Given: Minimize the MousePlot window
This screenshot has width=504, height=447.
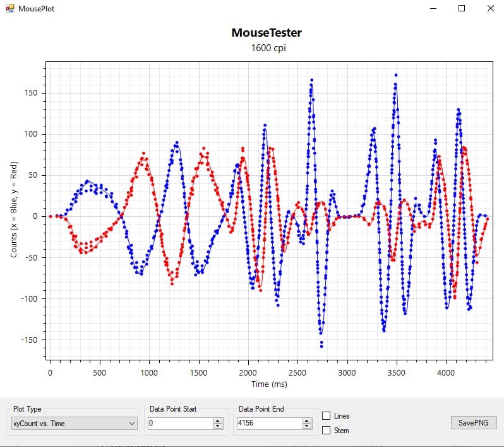Looking at the screenshot, I should coord(433,9).
